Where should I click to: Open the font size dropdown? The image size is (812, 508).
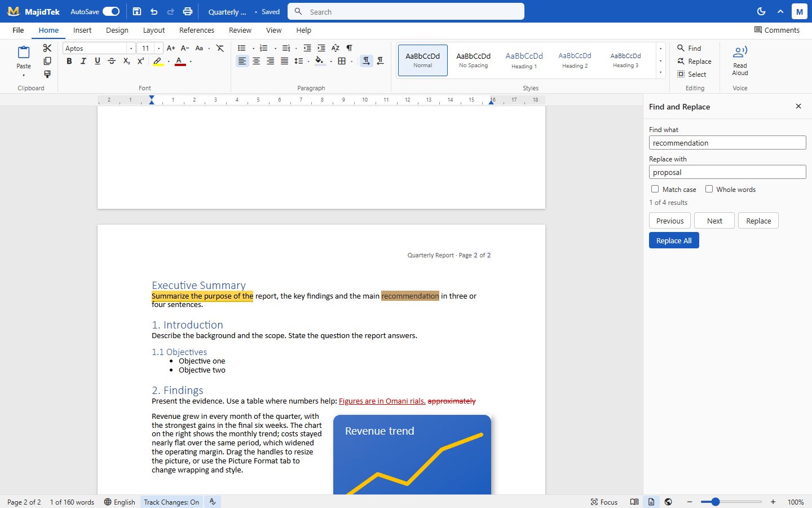tap(159, 48)
